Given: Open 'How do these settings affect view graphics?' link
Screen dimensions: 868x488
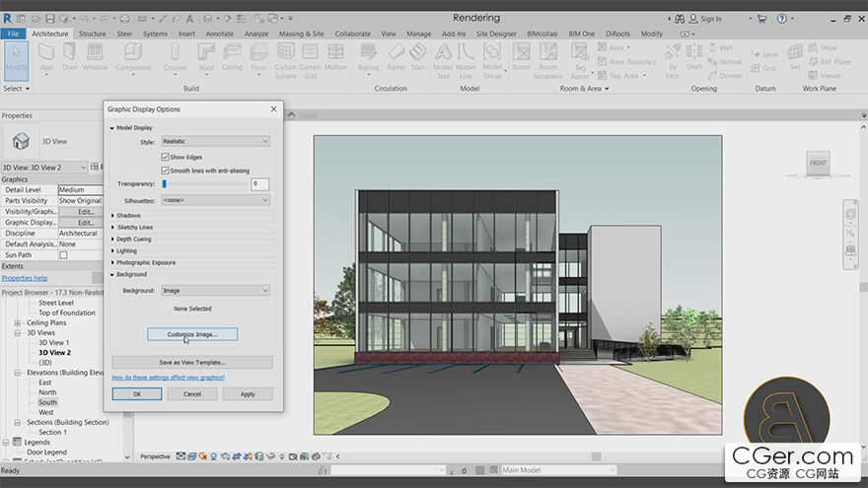Looking at the screenshot, I should pos(168,378).
